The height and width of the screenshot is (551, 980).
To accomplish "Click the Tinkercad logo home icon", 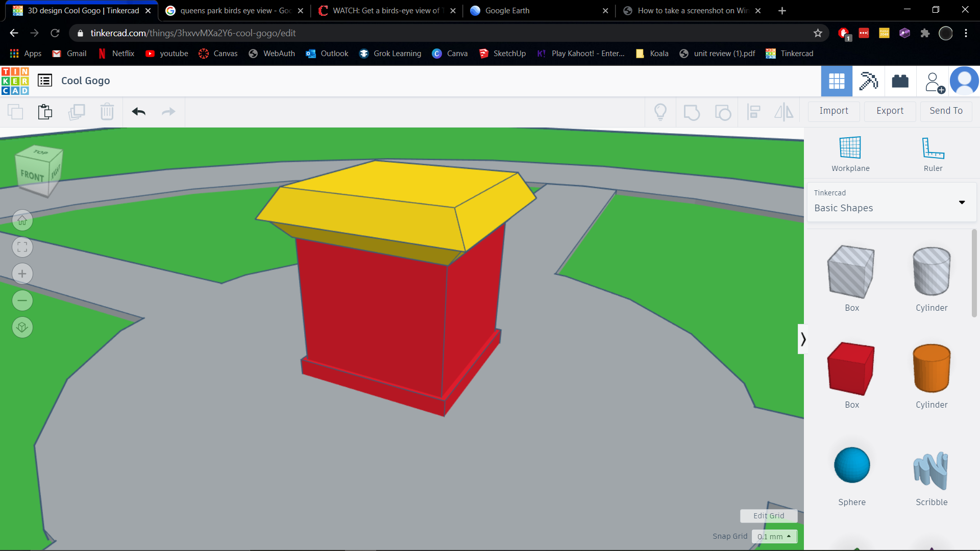I will tap(15, 81).
